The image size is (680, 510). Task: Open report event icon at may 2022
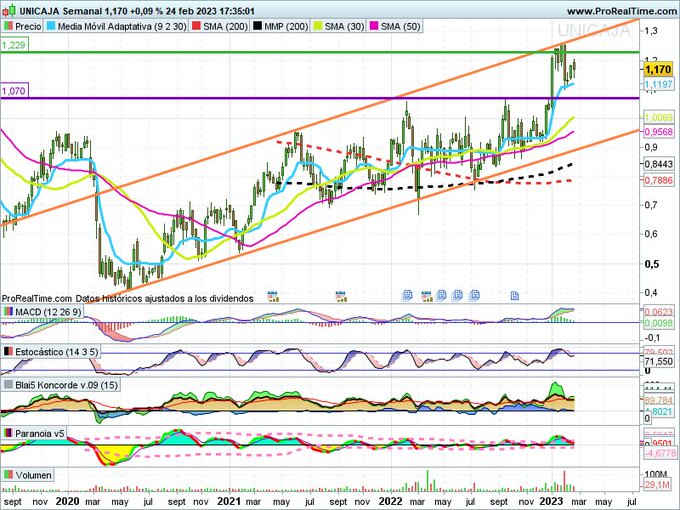pos(441,296)
